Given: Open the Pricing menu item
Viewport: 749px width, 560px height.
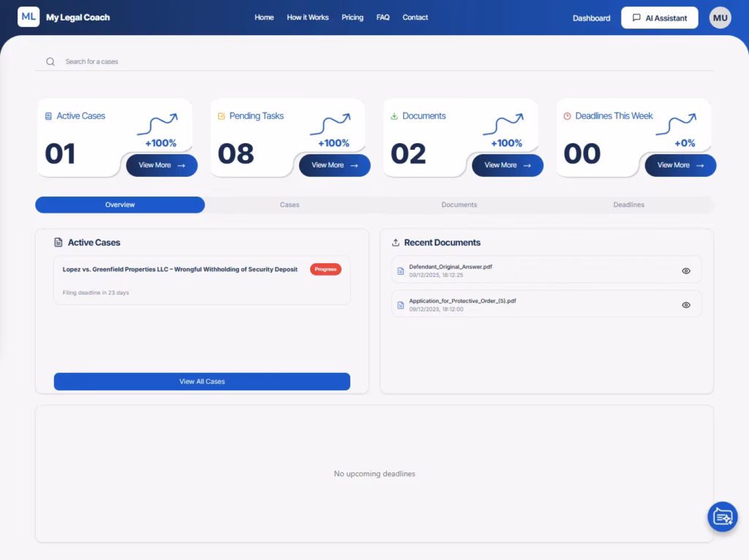Looking at the screenshot, I should (x=352, y=18).
